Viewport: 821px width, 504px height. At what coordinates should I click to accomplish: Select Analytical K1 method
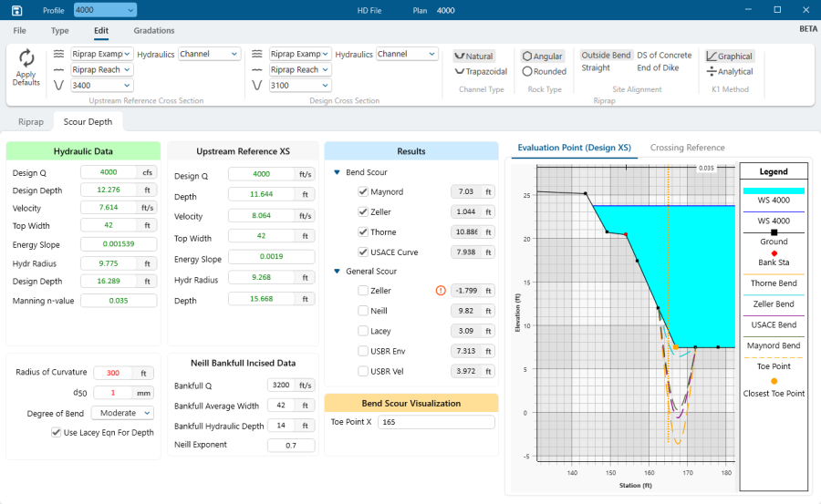click(x=730, y=71)
